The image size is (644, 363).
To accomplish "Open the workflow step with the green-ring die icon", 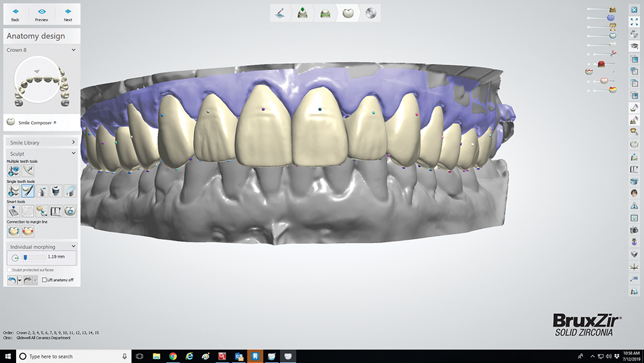I will point(325,13).
